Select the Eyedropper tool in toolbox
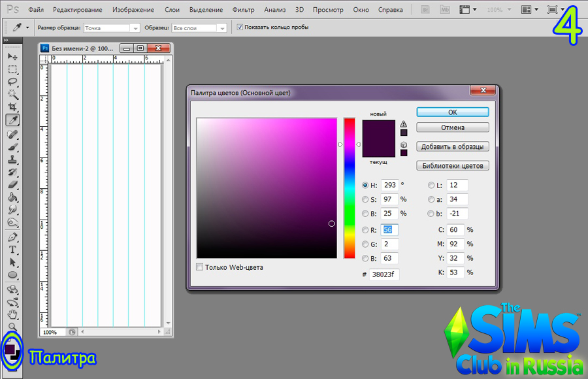This screenshot has width=588, height=379. click(x=12, y=120)
